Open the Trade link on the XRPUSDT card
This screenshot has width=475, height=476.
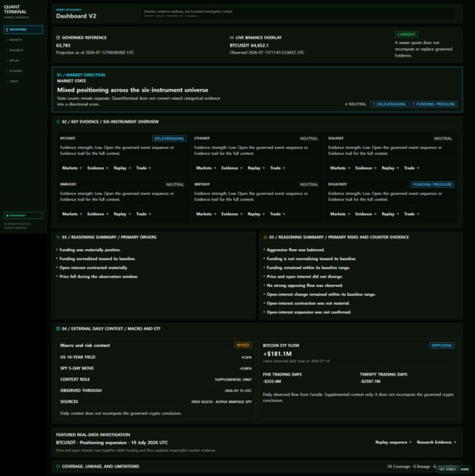[277, 214]
